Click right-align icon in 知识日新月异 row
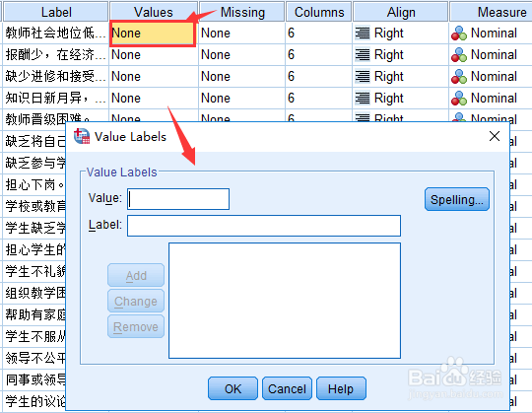 click(363, 99)
